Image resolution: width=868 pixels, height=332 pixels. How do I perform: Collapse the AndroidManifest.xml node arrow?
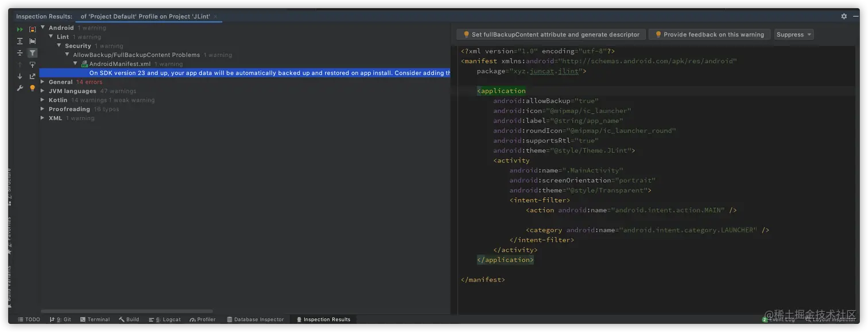click(75, 64)
